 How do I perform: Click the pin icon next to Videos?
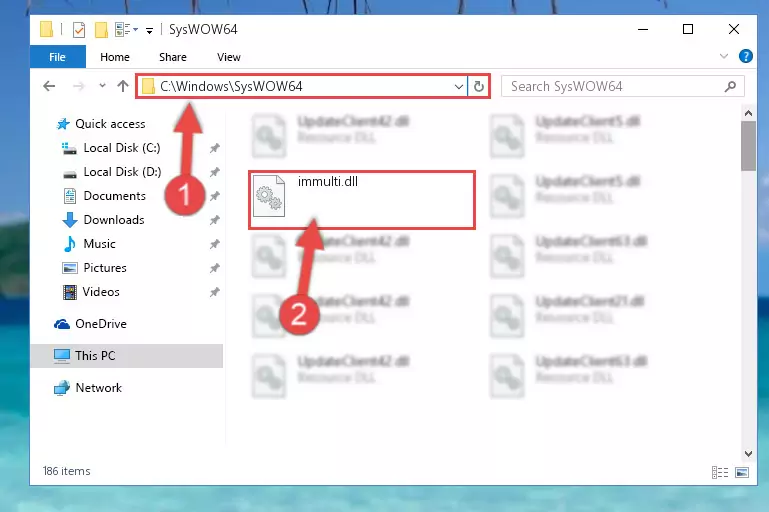[x=214, y=292]
